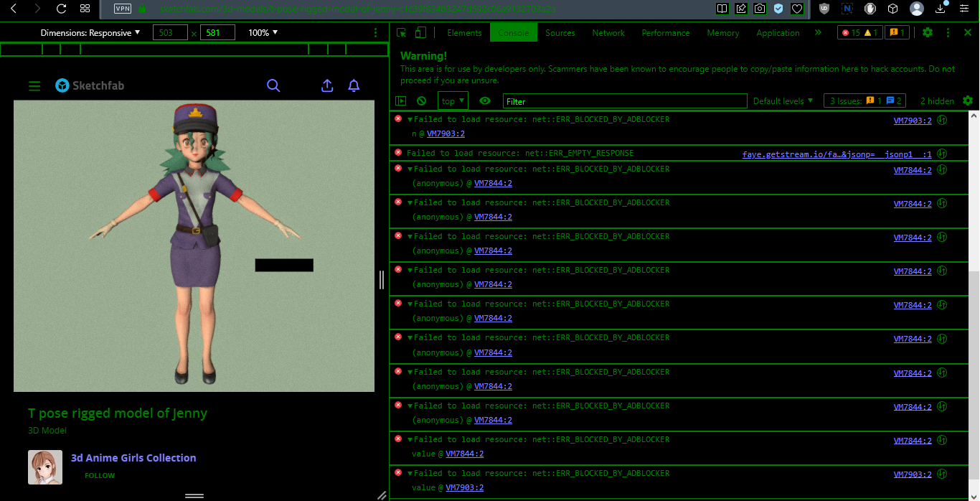Click the orange issues badge beside the error counter
The height and width of the screenshot is (501, 980).
pyautogui.click(x=898, y=33)
